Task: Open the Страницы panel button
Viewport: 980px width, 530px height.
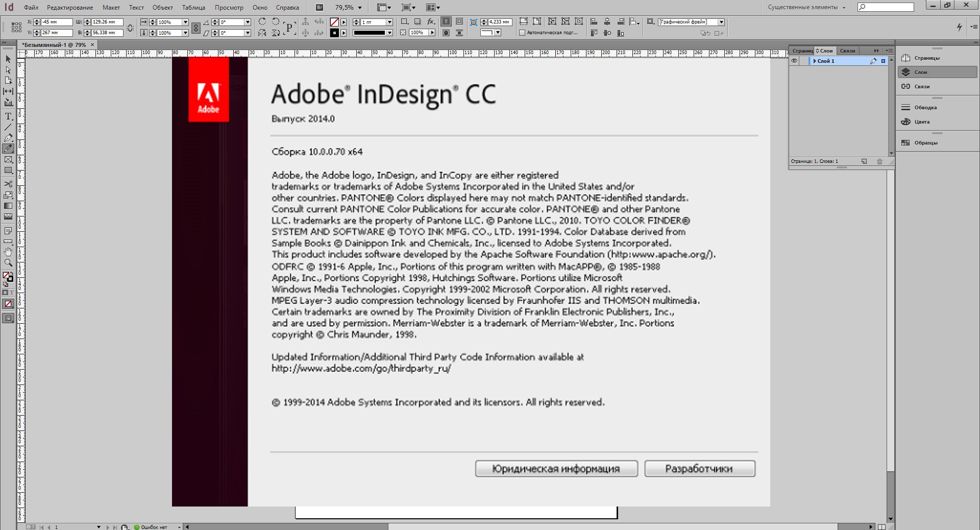Action: pos(937,58)
